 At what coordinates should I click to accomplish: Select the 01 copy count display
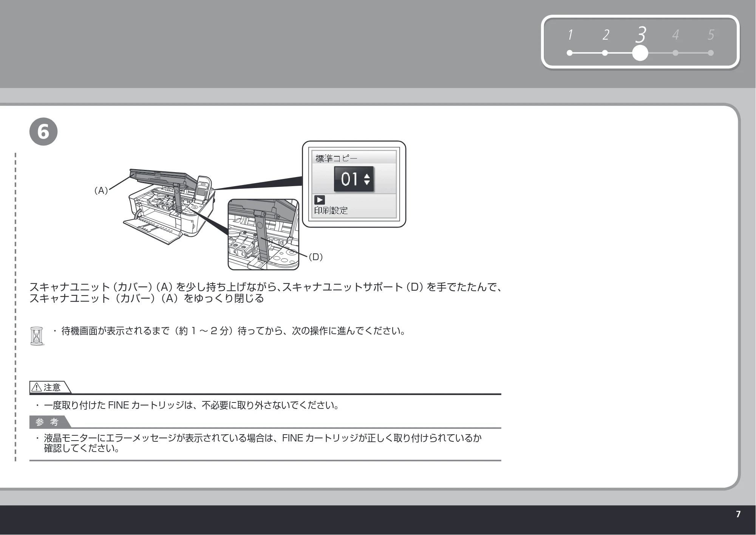pyautogui.click(x=354, y=179)
